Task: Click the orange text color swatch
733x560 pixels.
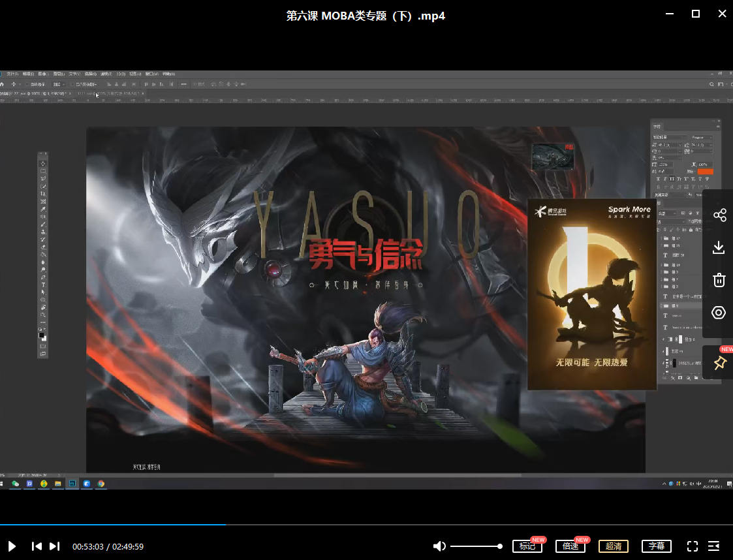Action: coord(705,171)
